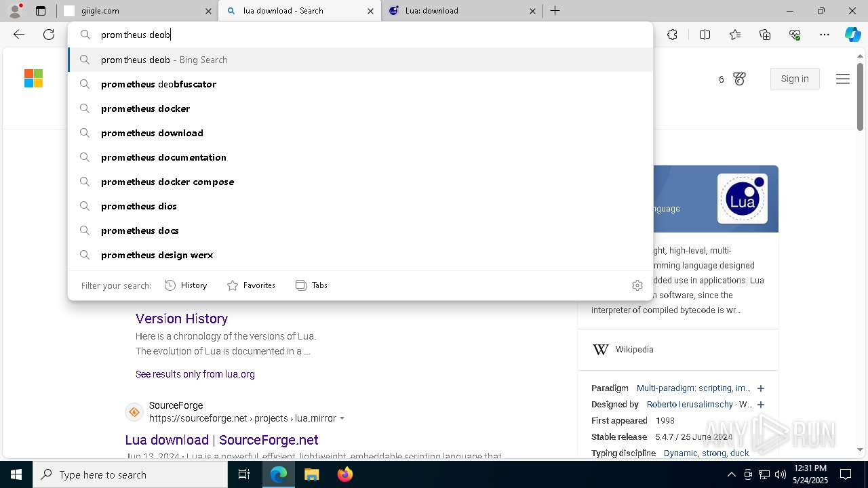Screen dimensions: 868x488
Task: Select 'prometheus documentation' suggestion
Action: point(361,157)
